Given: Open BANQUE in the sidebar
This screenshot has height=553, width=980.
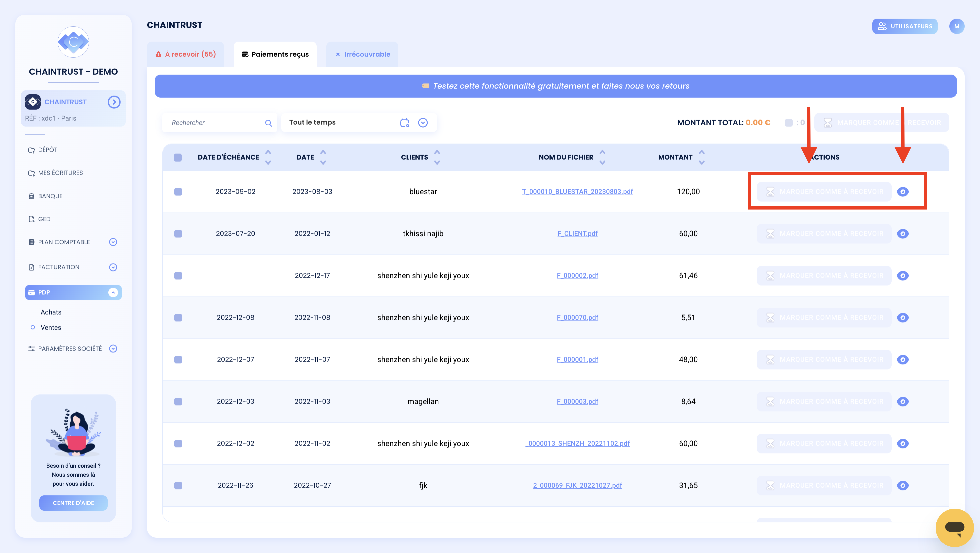Looking at the screenshot, I should coord(45,196).
